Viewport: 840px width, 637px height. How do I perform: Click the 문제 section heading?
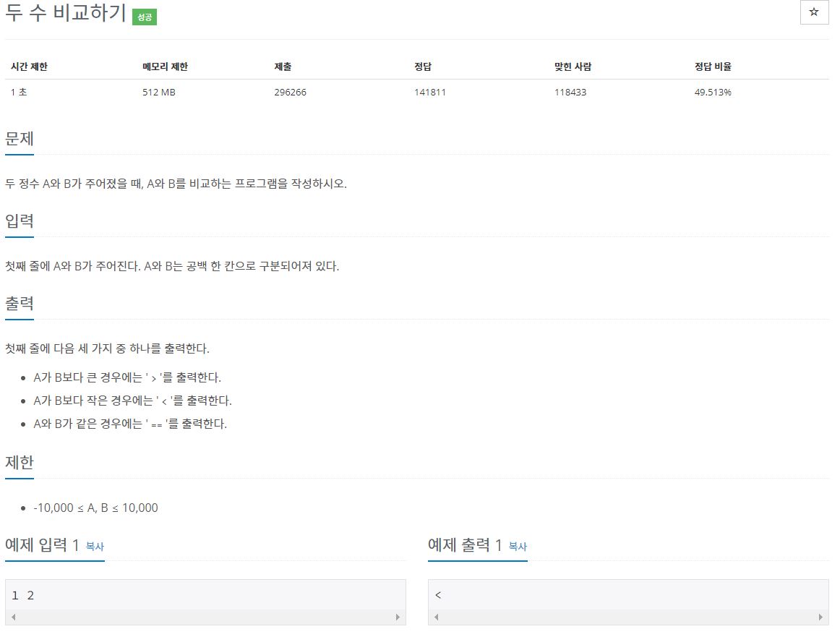pos(20,139)
